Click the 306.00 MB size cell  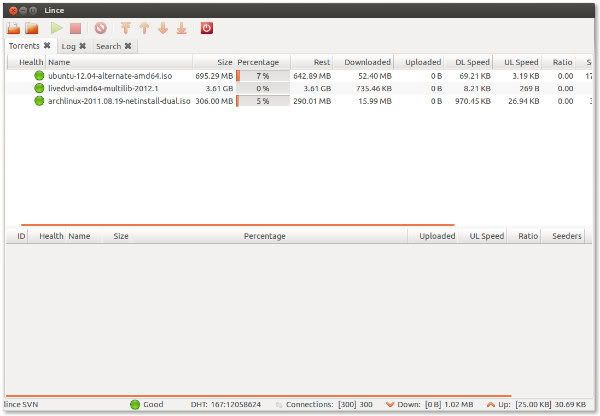(214, 101)
